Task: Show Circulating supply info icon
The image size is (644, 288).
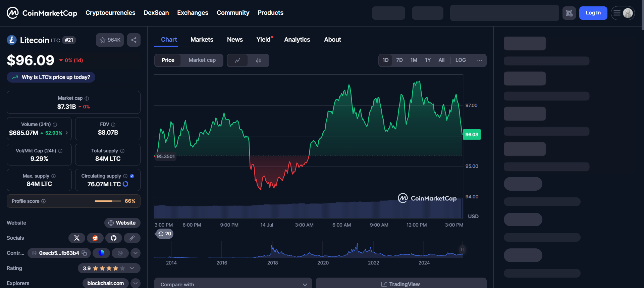Action: (x=125, y=176)
